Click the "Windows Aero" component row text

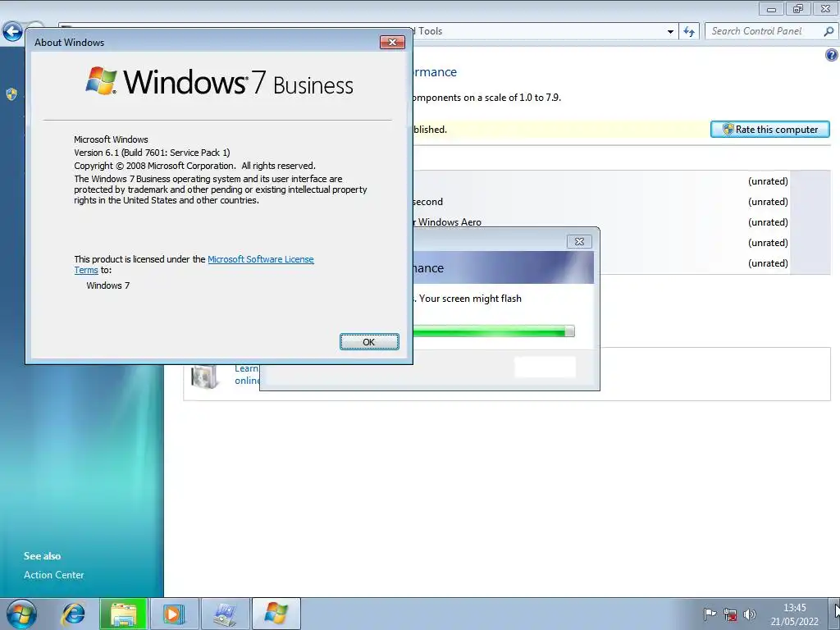450,221
